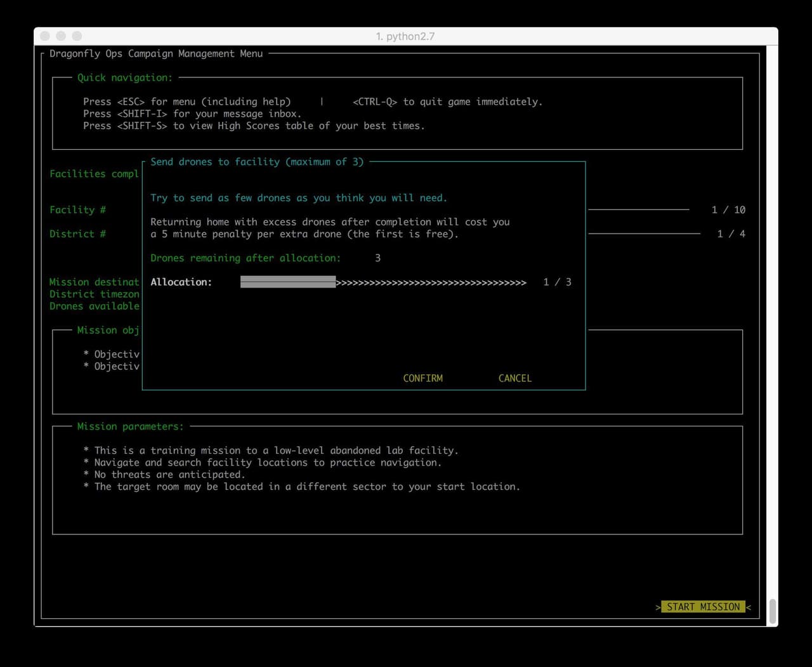
Task: Click the 'District #' label
Action: click(x=77, y=234)
